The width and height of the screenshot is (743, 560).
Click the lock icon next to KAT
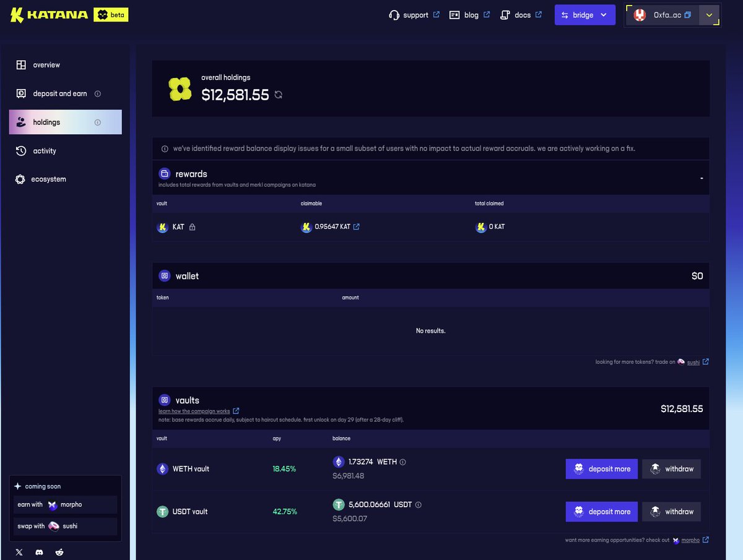[192, 227]
